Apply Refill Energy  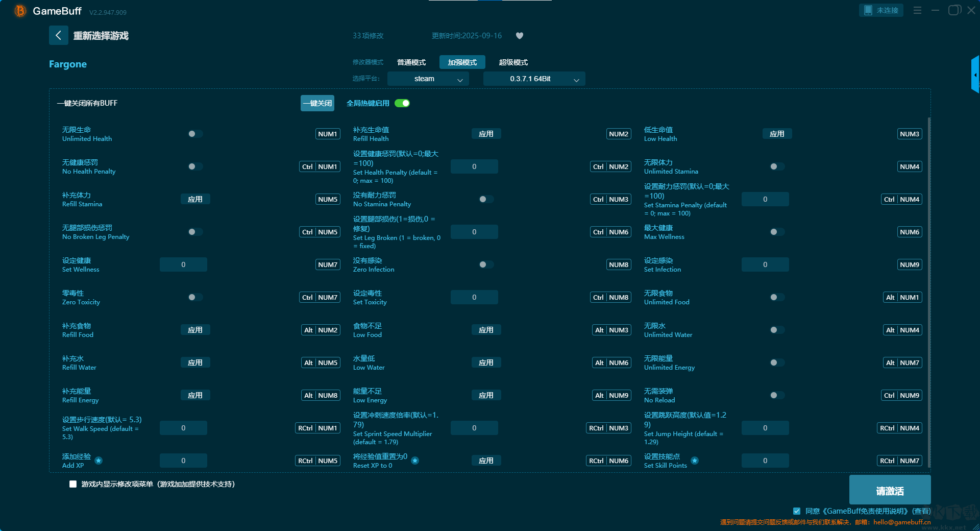tap(195, 395)
